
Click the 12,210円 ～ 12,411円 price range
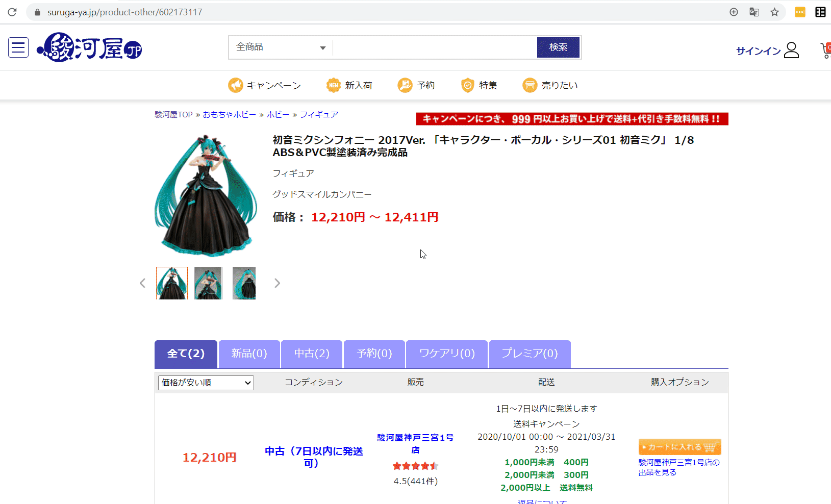[375, 217]
